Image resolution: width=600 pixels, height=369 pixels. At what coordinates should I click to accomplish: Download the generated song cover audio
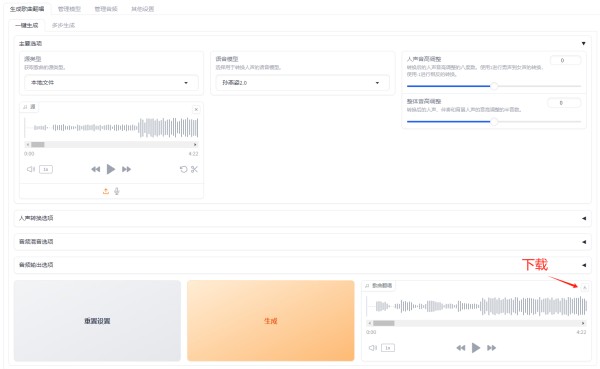tap(584, 287)
